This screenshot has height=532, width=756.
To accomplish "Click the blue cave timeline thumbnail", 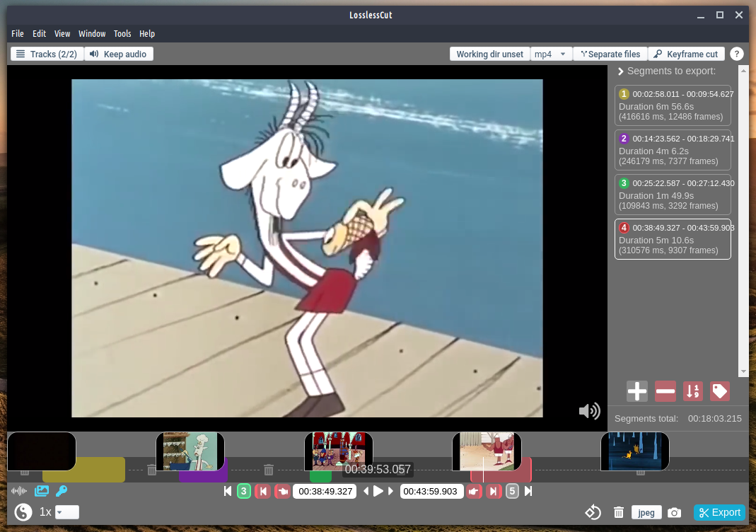I will [634, 451].
